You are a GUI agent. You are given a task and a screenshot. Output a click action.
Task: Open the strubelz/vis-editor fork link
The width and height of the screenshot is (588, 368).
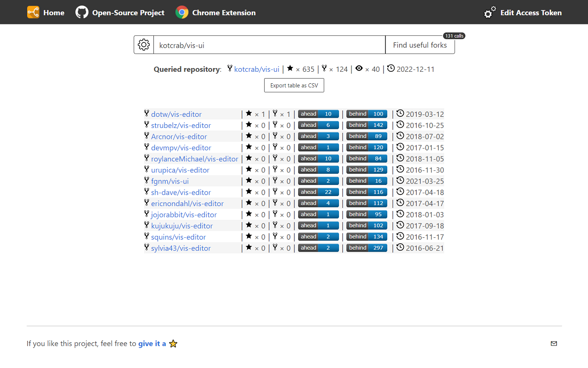pos(181,125)
